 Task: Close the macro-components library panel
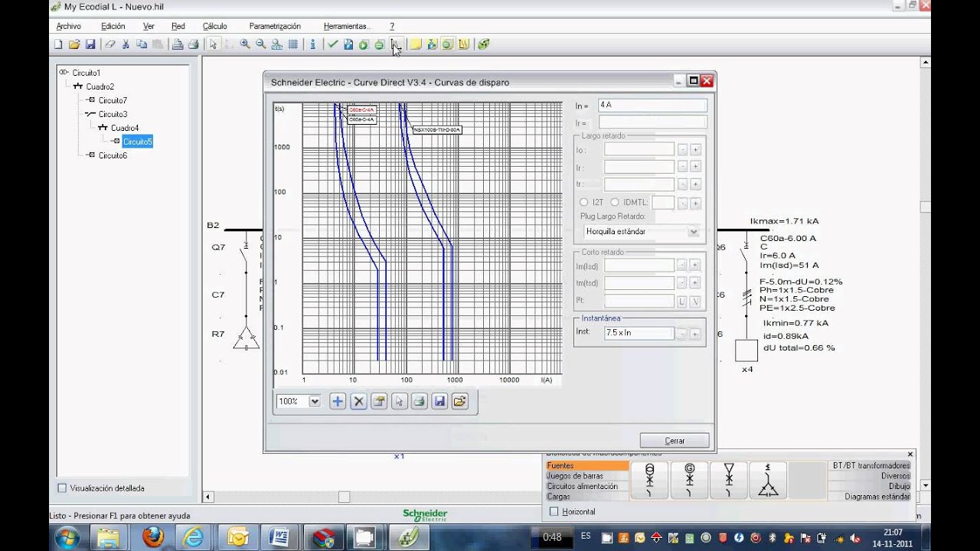tap(910, 455)
